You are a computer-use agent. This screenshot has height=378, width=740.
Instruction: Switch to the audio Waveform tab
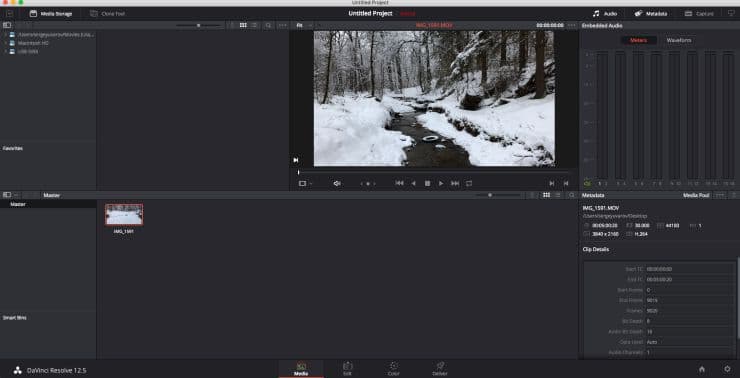(679, 40)
